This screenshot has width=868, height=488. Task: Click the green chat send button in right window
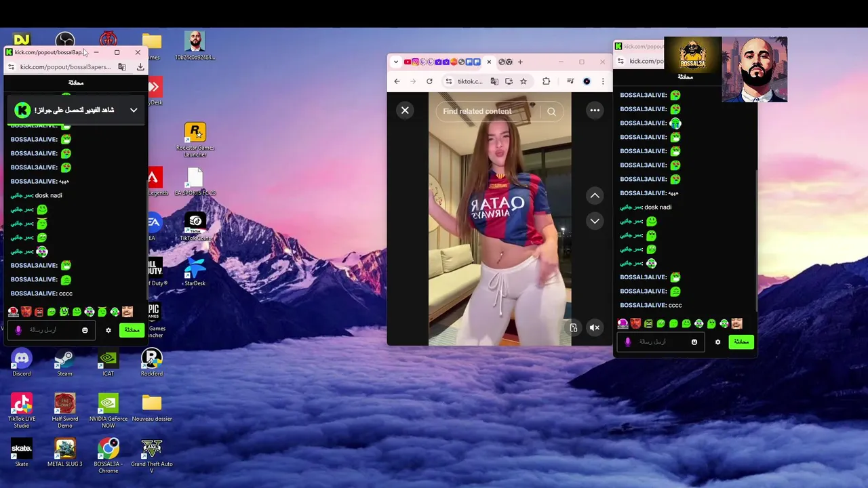(x=741, y=342)
